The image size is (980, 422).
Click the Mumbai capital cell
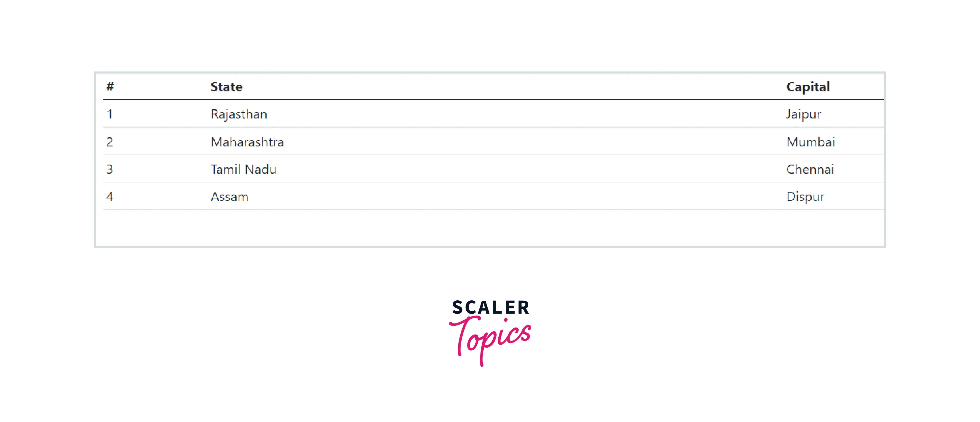pyautogui.click(x=810, y=142)
